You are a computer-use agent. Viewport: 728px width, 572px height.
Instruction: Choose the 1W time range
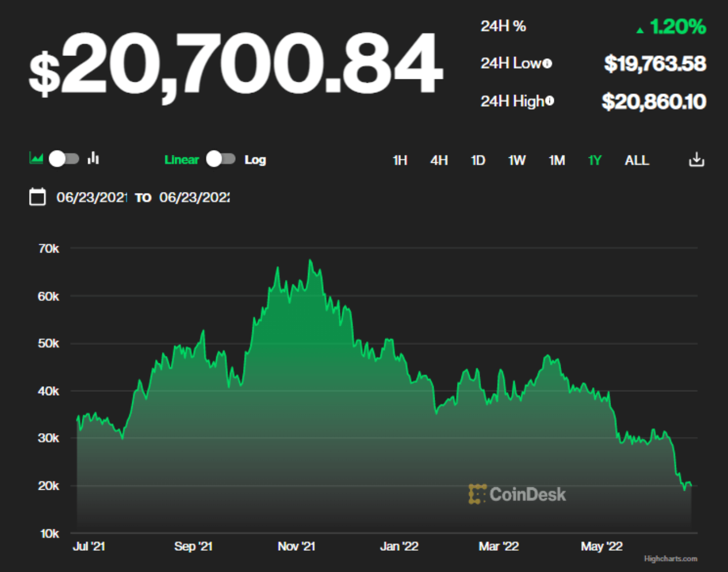[516, 161]
